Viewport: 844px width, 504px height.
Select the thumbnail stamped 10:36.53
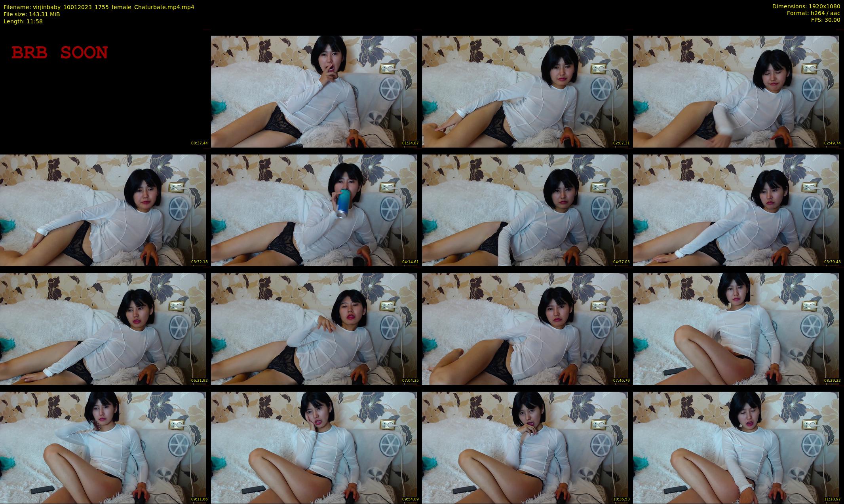[525, 447]
